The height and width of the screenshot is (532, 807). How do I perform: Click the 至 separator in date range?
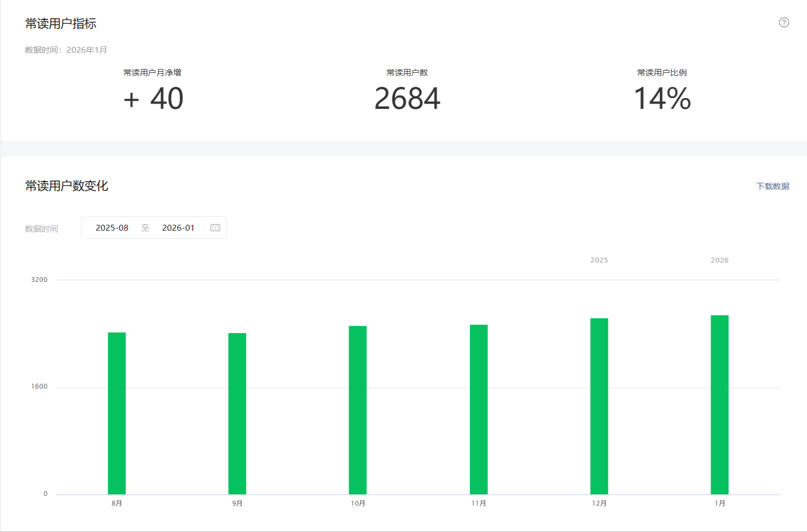[145, 228]
